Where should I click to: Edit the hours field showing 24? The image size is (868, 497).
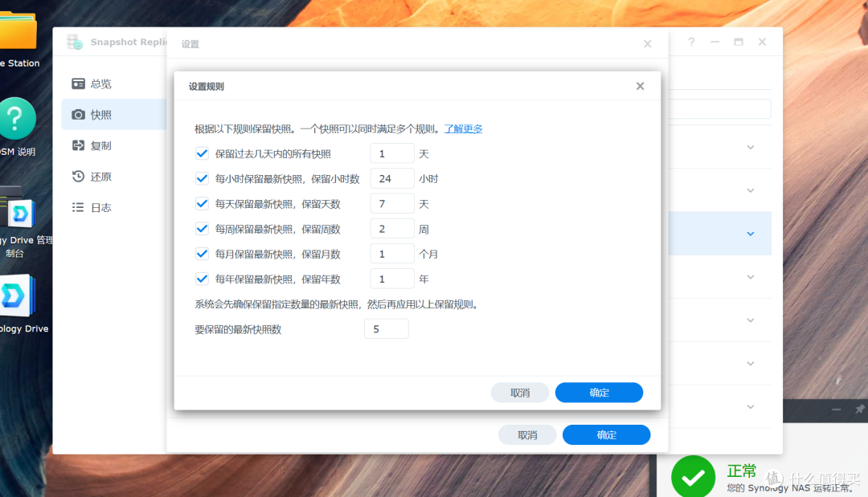pyautogui.click(x=392, y=178)
